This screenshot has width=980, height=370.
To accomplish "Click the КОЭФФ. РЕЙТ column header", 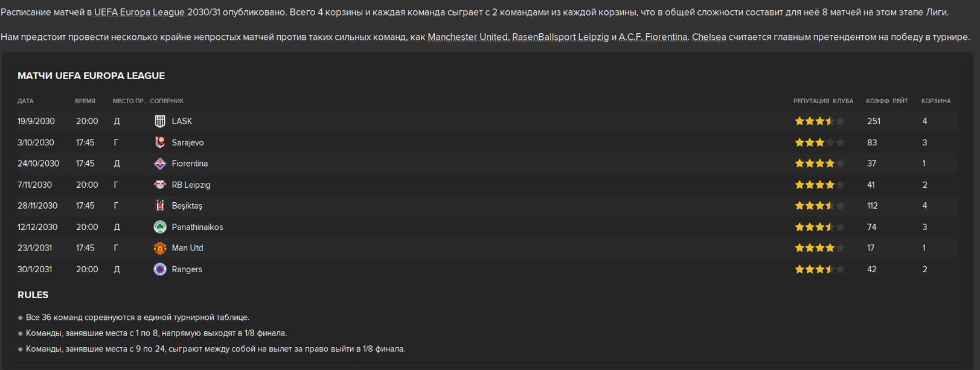I will click(x=887, y=101).
